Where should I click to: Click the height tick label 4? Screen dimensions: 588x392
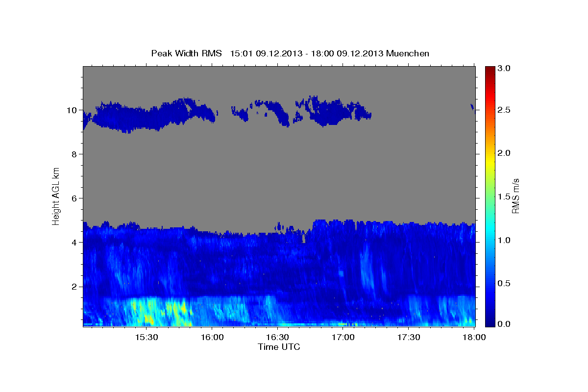(75, 243)
